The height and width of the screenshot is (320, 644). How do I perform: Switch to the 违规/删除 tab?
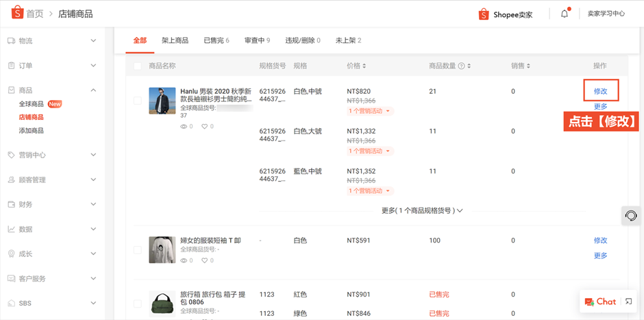click(303, 40)
